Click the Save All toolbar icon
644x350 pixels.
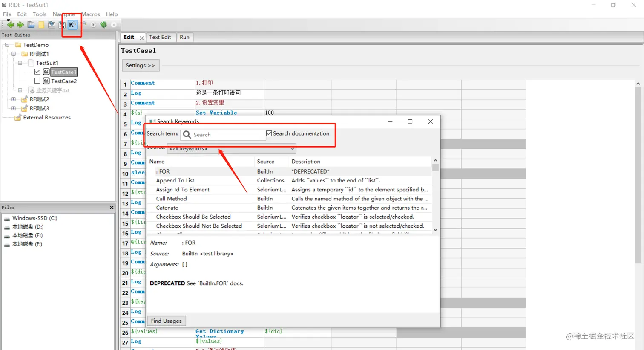(62, 25)
